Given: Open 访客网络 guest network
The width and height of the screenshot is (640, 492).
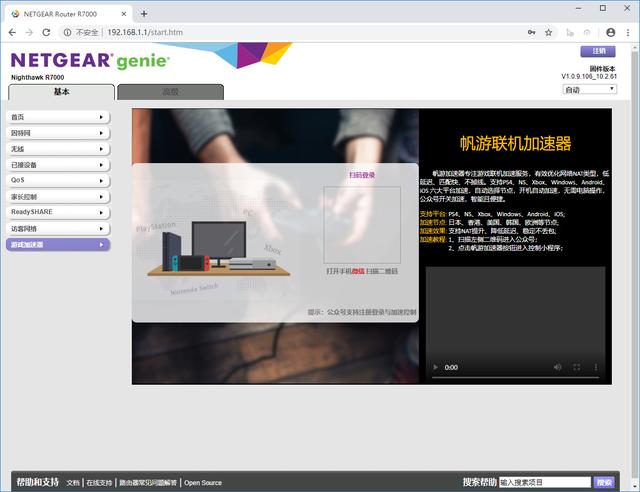Looking at the screenshot, I should point(58,229).
